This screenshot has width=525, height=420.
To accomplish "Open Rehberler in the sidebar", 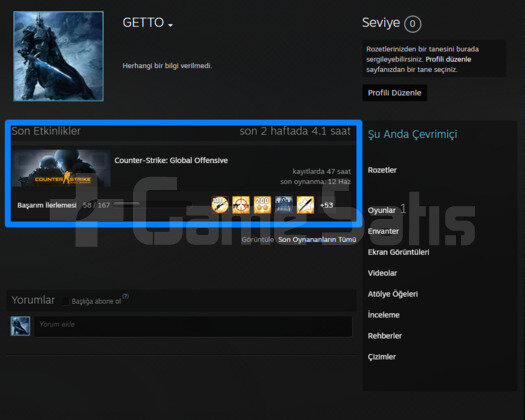I will 385,336.
